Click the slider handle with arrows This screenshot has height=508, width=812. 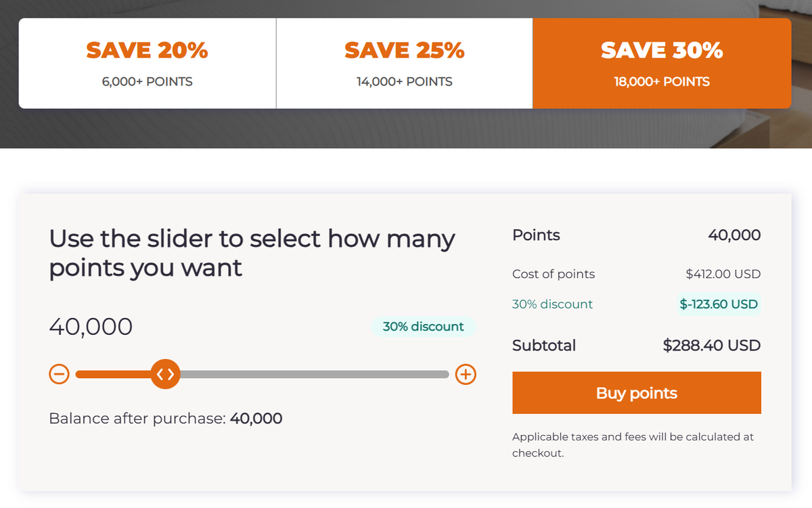(165, 374)
